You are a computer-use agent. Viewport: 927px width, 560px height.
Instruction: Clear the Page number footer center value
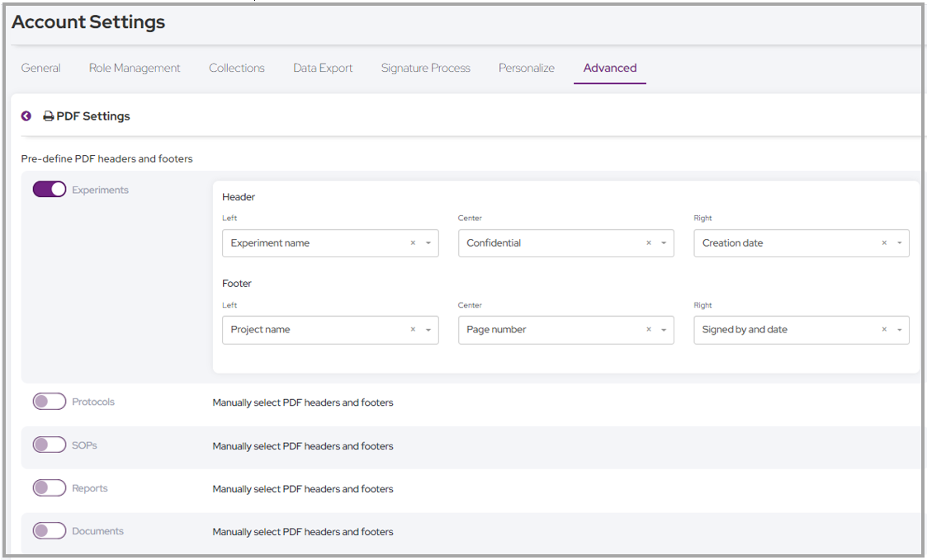pyautogui.click(x=647, y=329)
